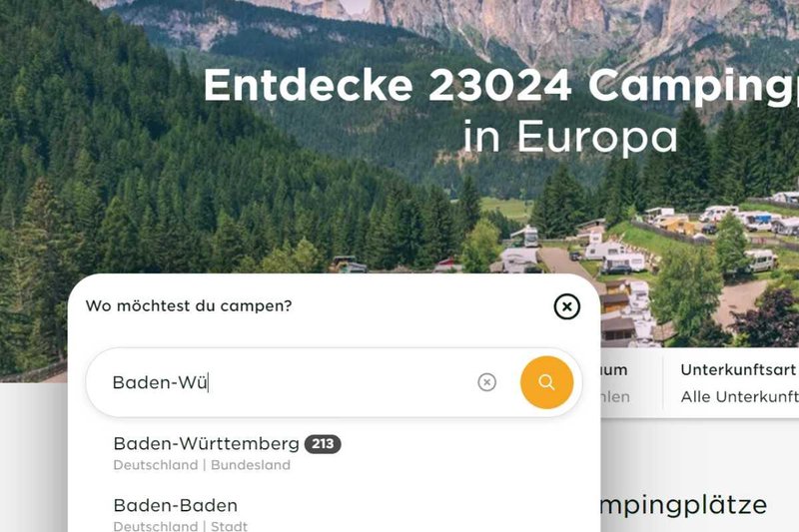Click the 'Entdecke 23024 Camping' headline
Screen dimensions: 799x532
[501, 86]
